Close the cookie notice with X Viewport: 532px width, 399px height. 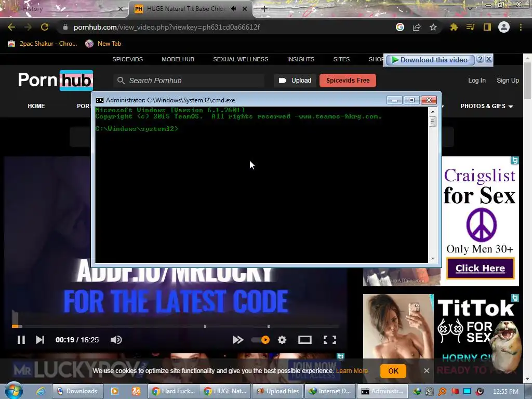pyautogui.click(x=427, y=371)
